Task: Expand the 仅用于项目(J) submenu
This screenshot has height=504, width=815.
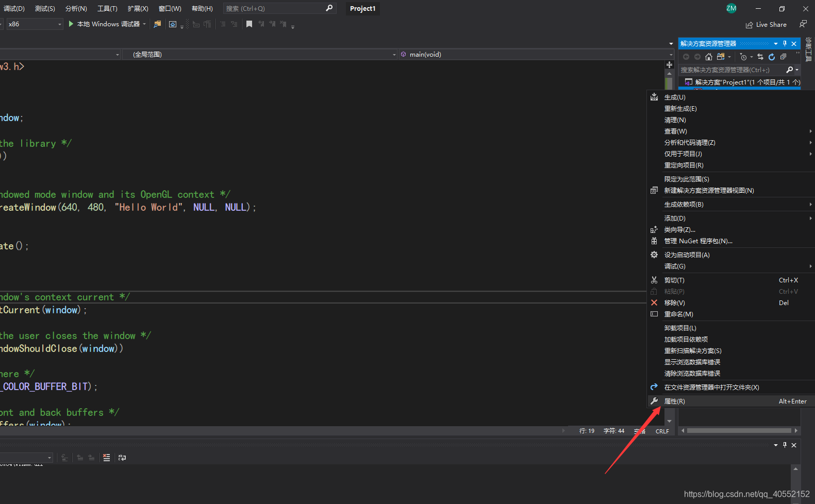Action: (730, 154)
